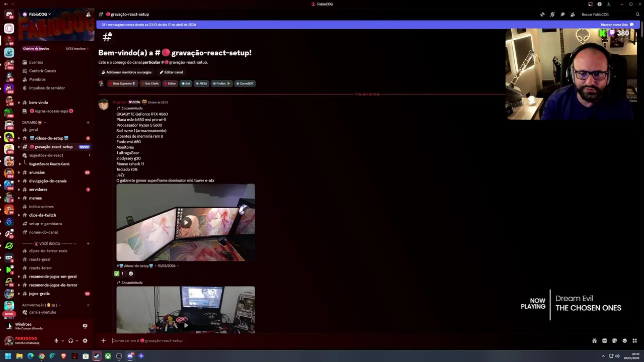
Task: Open the servidores channel
Action: (38, 190)
